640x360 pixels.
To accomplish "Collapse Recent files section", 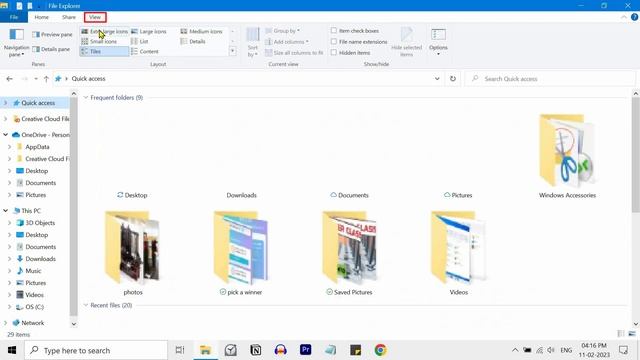I will click(x=86, y=305).
